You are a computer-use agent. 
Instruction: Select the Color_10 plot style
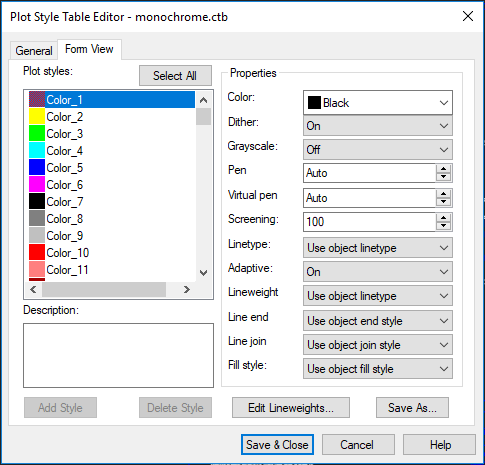(112, 253)
